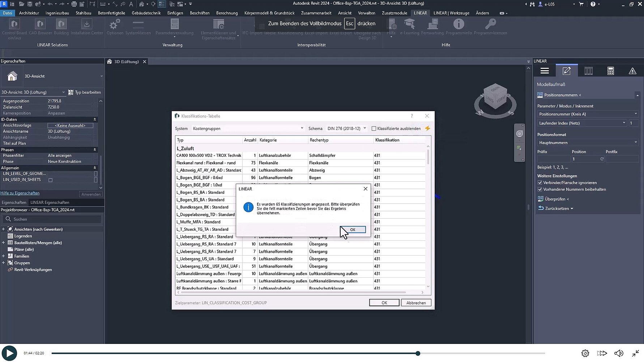
Task: Open Programmlizenzen key icon
Action: (490, 25)
